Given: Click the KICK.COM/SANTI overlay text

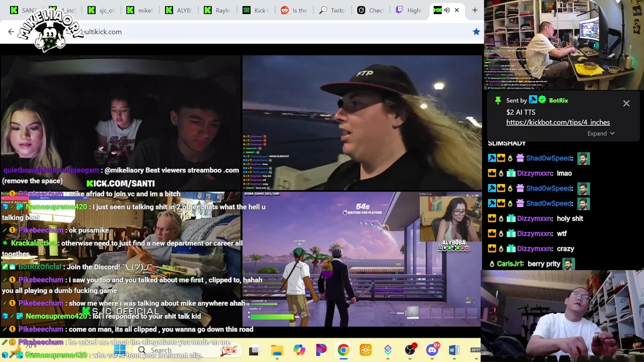Looking at the screenshot, I should 121,184.
